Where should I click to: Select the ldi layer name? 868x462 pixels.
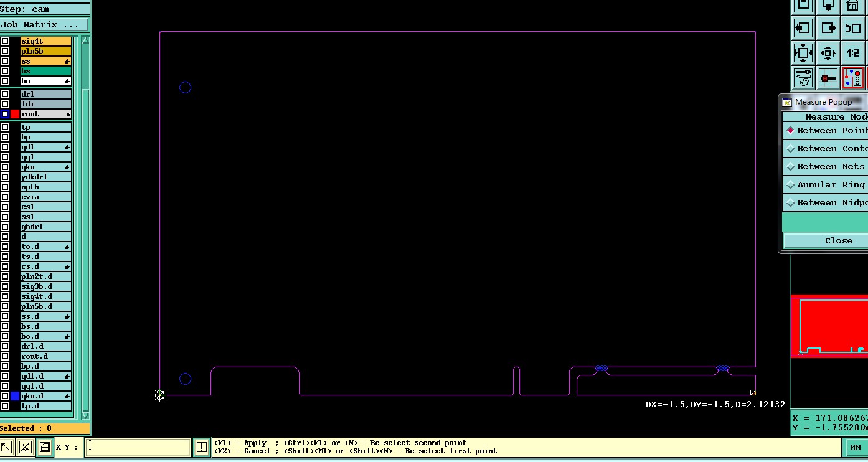pyautogui.click(x=46, y=104)
